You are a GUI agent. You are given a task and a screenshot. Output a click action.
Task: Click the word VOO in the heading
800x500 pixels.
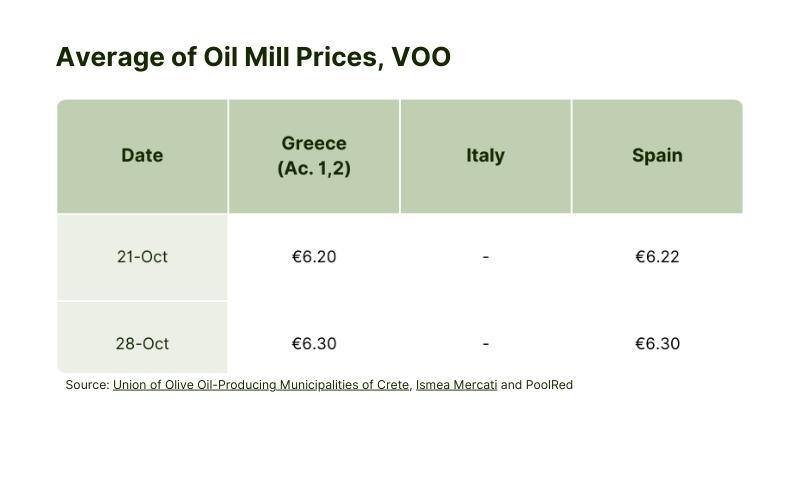[x=421, y=57]
